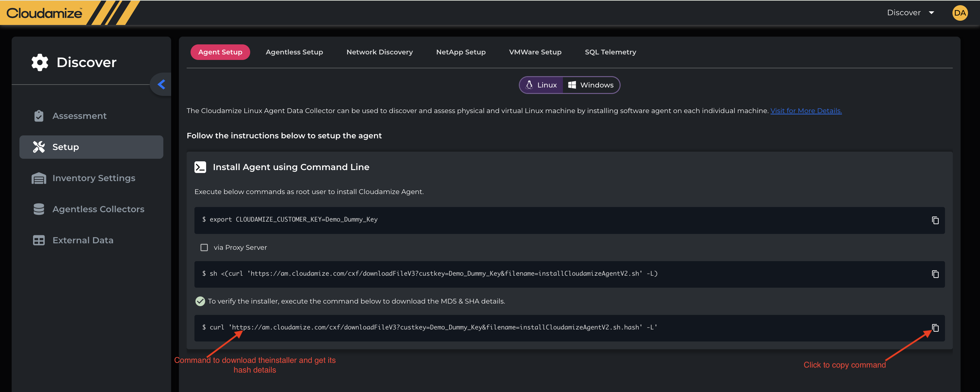Copy the hash download curl command
This screenshot has height=392, width=980.
pos(935,328)
